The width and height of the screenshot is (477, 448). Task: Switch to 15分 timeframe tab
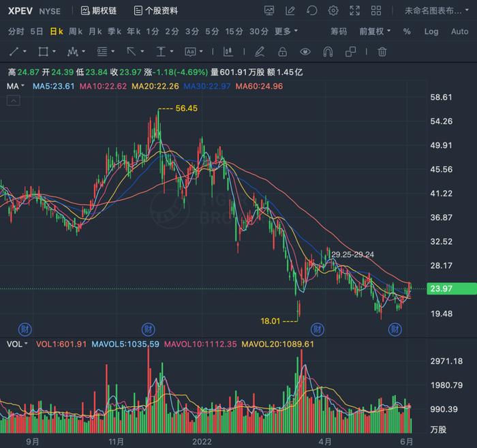pyautogui.click(x=234, y=31)
